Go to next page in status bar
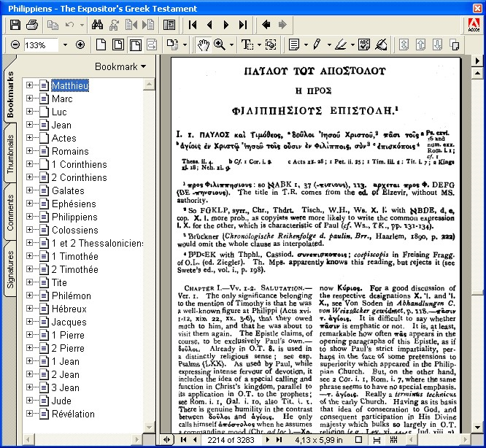Screen dimensions: 486x448 268,440
